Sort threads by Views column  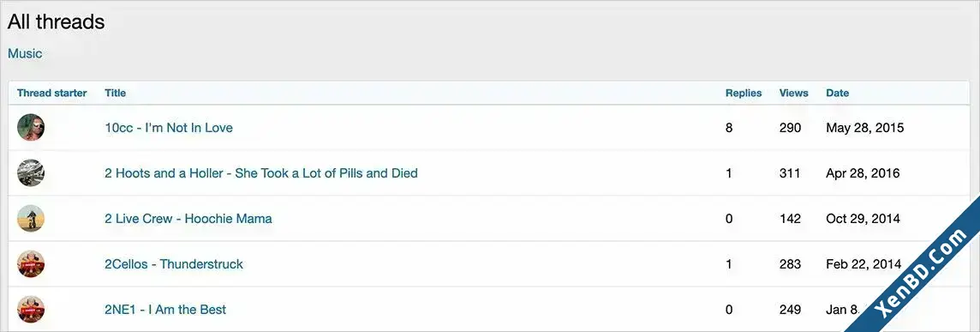pyautogui.click(x=794, y=93)
